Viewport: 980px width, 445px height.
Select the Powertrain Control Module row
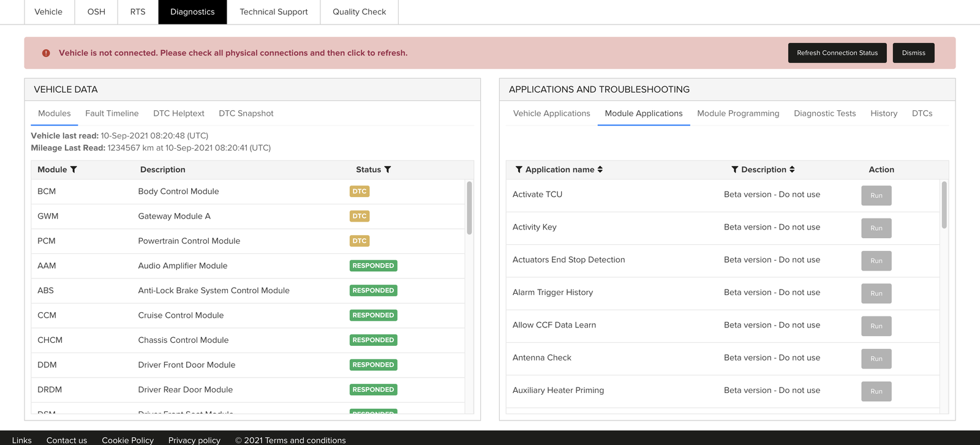coord(189,241)
